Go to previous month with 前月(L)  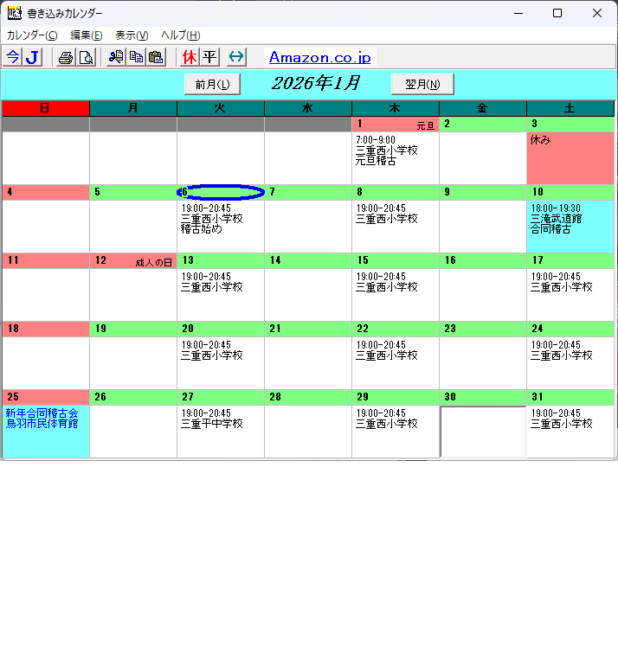[x=212, y=84]
